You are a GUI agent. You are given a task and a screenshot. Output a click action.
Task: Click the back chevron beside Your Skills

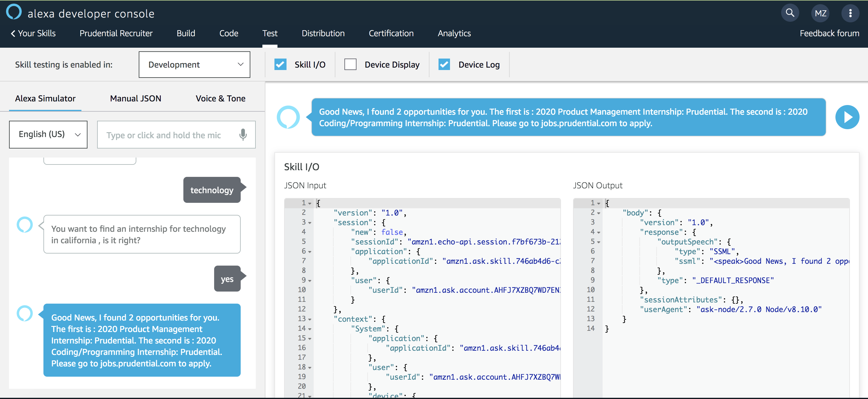(13, 34)
